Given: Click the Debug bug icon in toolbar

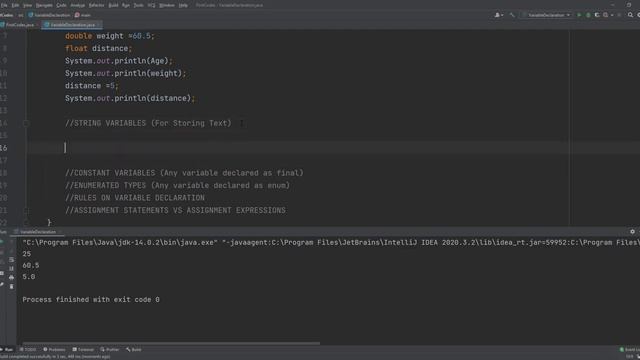Looking at the screenshot, I should pos(588,15).
